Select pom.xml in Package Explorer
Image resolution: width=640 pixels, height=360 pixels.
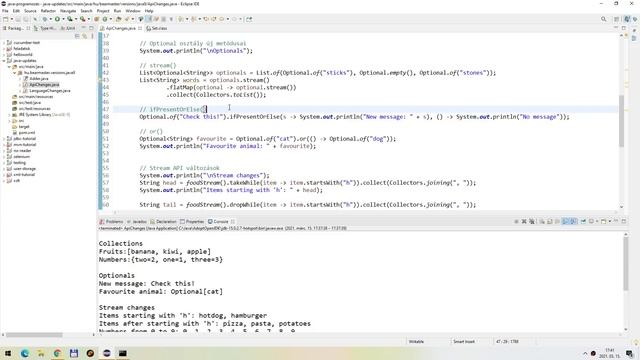pyautogui.click(x=24, y=133)
